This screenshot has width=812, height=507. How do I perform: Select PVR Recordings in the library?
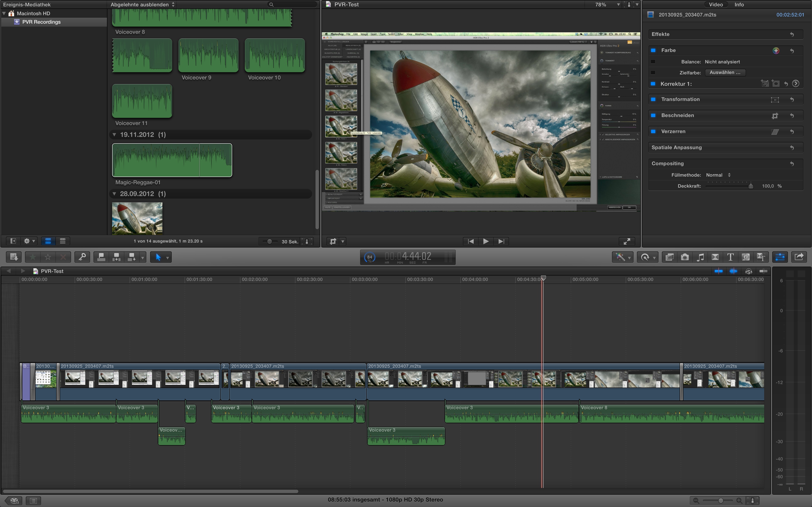tap(41, 22)
